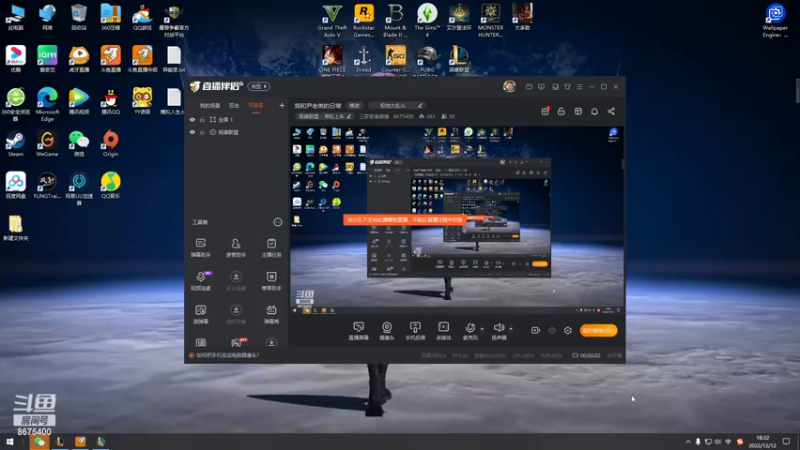800x450 pixels.
Task: Switch to the 我的场景 scenes tab
Action: pyautogui.click(x=210, y=106)
